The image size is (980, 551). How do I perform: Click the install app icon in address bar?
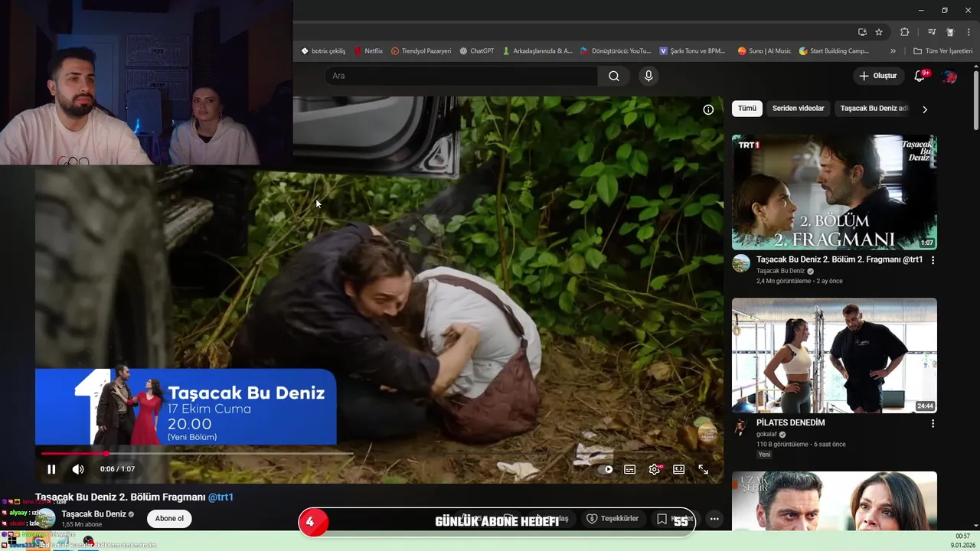862,32
